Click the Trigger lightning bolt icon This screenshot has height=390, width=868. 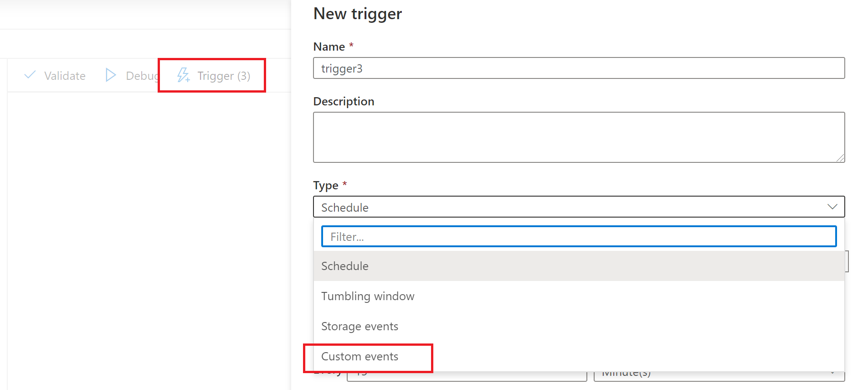pyautogui.click(x=183, y=75)
